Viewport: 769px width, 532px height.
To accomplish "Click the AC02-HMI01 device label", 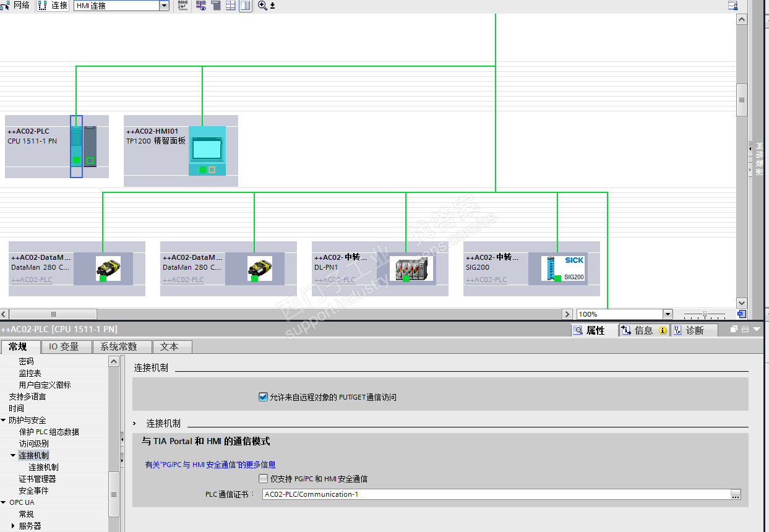I will [152, 131].
